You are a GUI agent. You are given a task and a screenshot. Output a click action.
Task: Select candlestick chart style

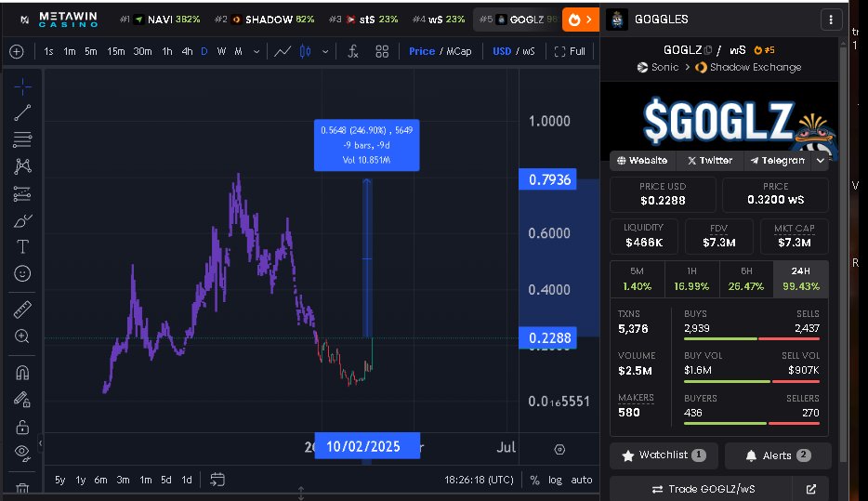click(x=305, y=51)
